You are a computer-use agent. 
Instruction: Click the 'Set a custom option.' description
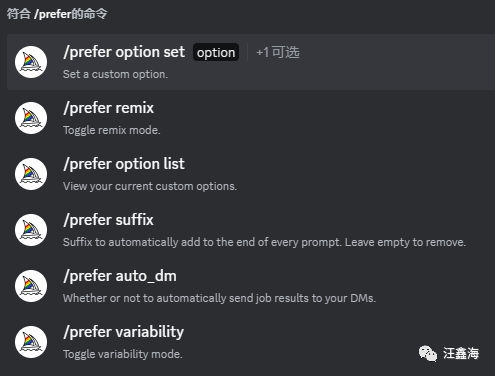click(x=115, y=74)
